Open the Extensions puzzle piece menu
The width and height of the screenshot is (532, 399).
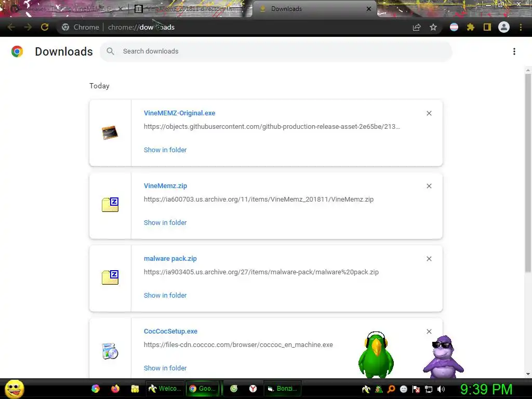click(x=470, y=27)
